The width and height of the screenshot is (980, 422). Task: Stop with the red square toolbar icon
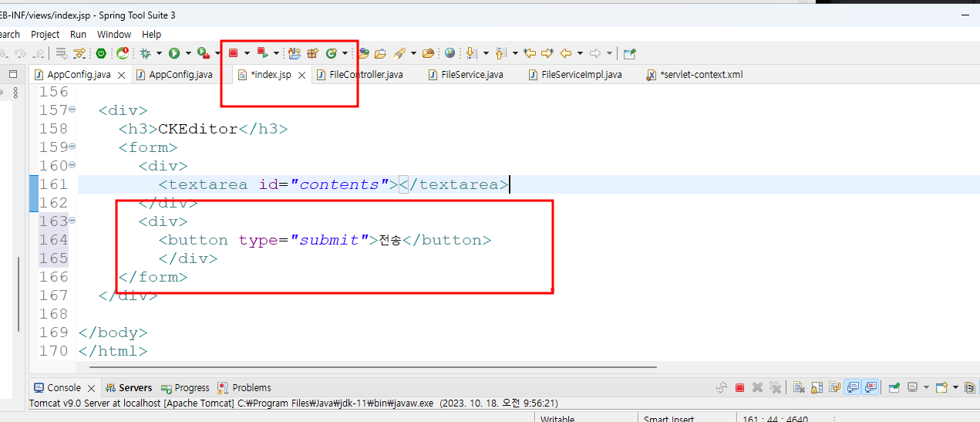[233, 53]
